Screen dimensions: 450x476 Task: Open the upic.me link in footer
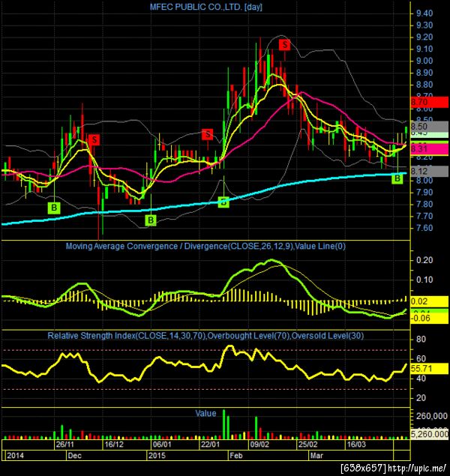click(x=416, y=468)
